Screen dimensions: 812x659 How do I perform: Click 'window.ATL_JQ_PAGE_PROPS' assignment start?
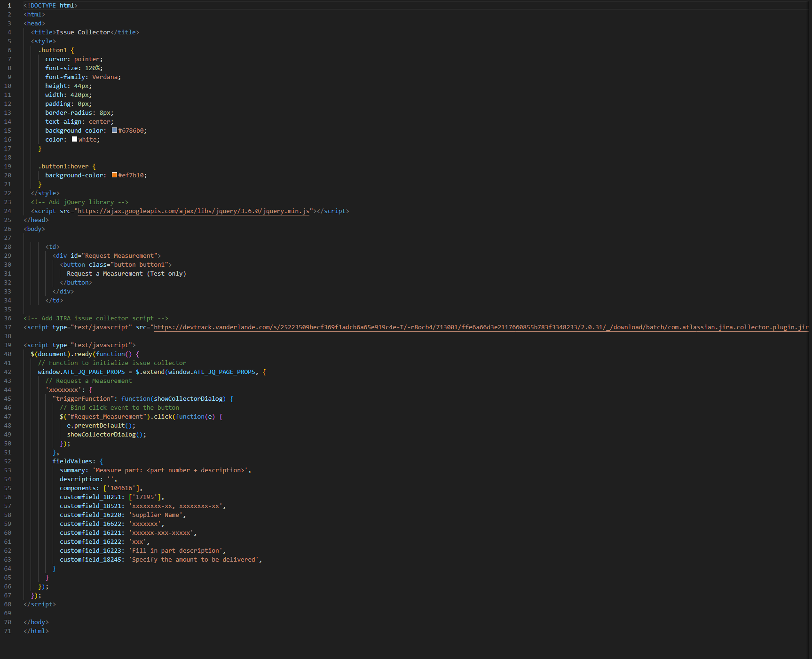(81, 372)
